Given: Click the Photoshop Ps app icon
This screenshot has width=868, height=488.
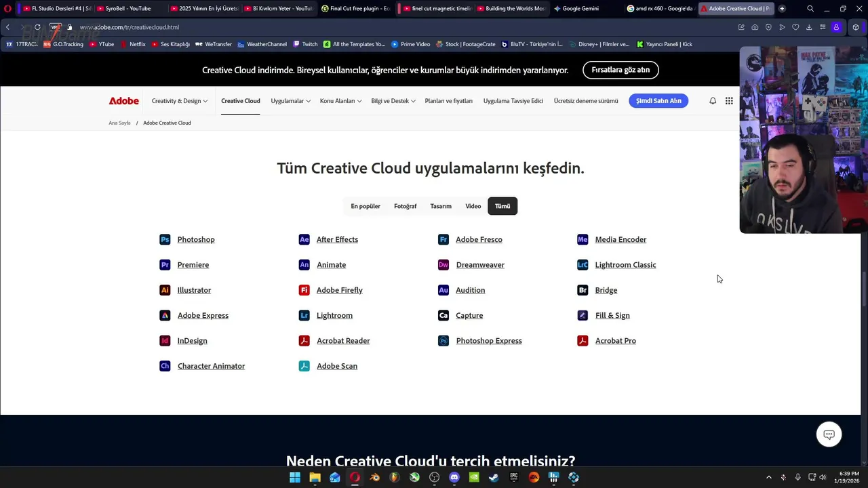Looking at the screenshot, I should coord(165,239).
